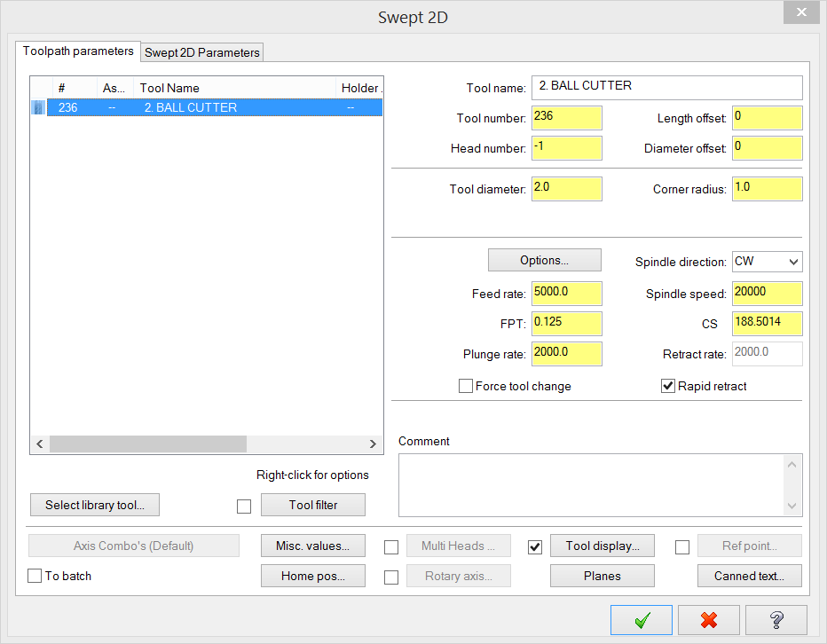Screen dimensions: 827x644
Task: Toggle the Multi Heads checkbox
Action: click(x=391, y=547)
